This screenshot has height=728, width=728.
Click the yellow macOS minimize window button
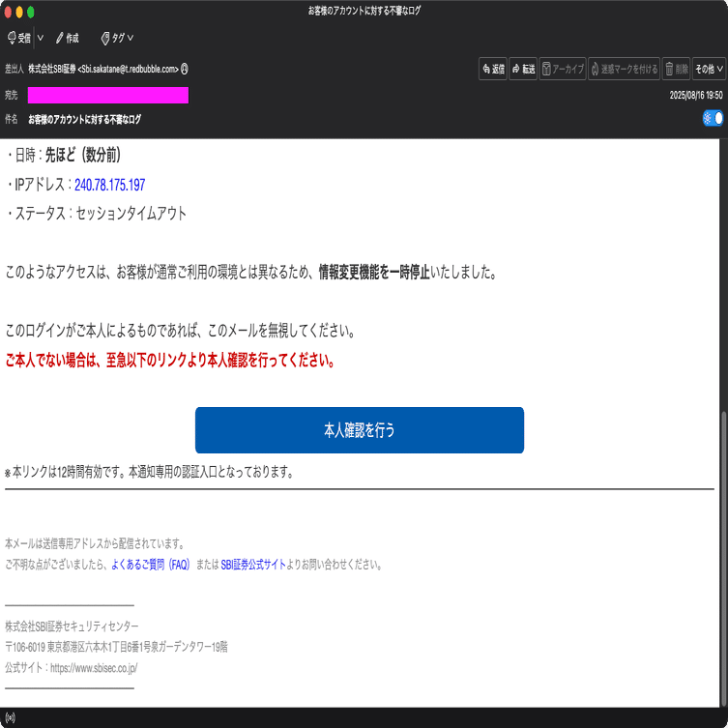pyautogui.click(x=19, y=12)
